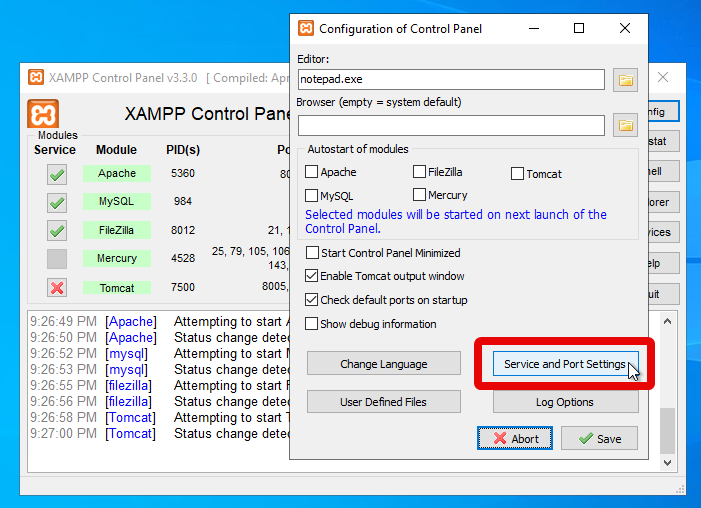
Task: Click PID value 5360
Action: (183, 173)
